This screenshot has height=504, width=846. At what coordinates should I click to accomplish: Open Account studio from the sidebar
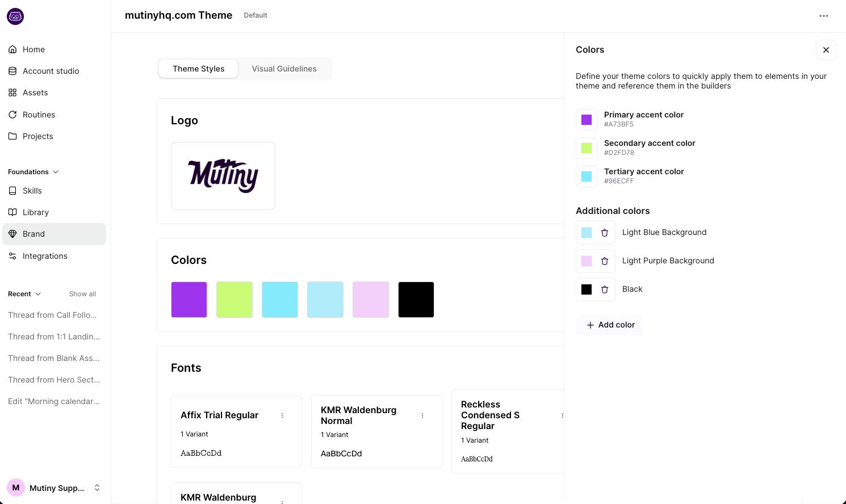pyautogui.click(x=55, y=71)
